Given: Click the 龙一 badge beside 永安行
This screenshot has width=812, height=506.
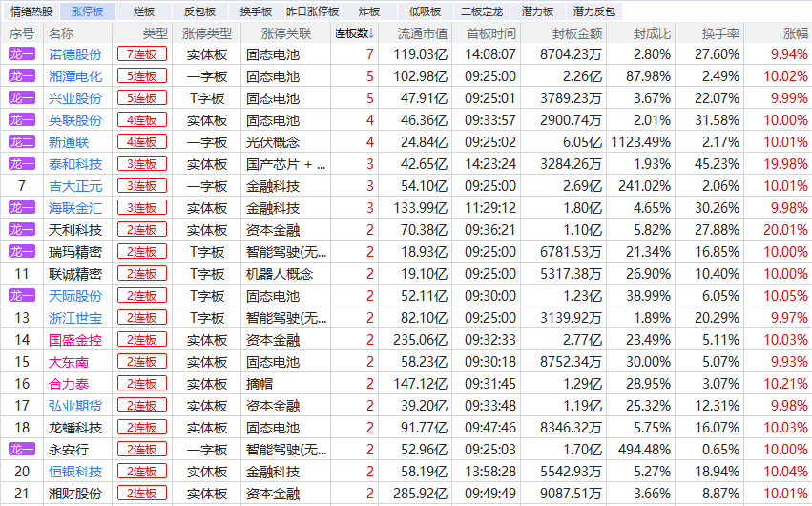Looking at the screenshot, I should click(x=22, y=450).
